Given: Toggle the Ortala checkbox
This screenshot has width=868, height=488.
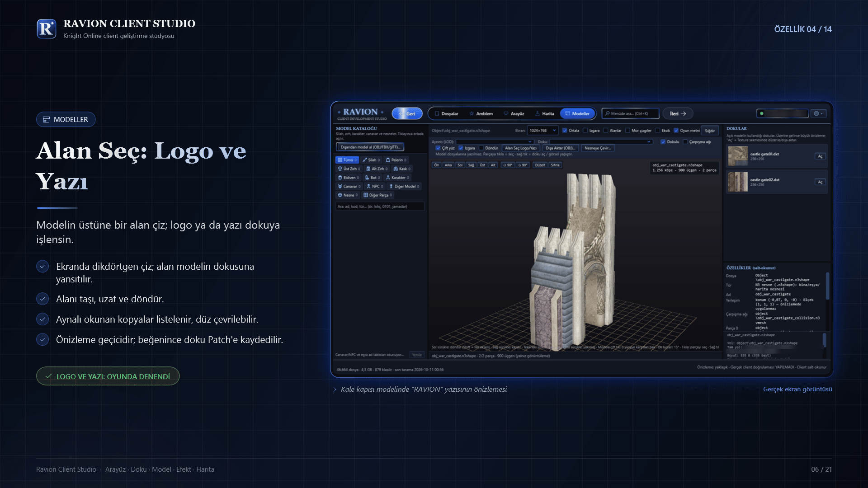Looking at the screenshot, I should pyautogui.click(x=565, y=131).
